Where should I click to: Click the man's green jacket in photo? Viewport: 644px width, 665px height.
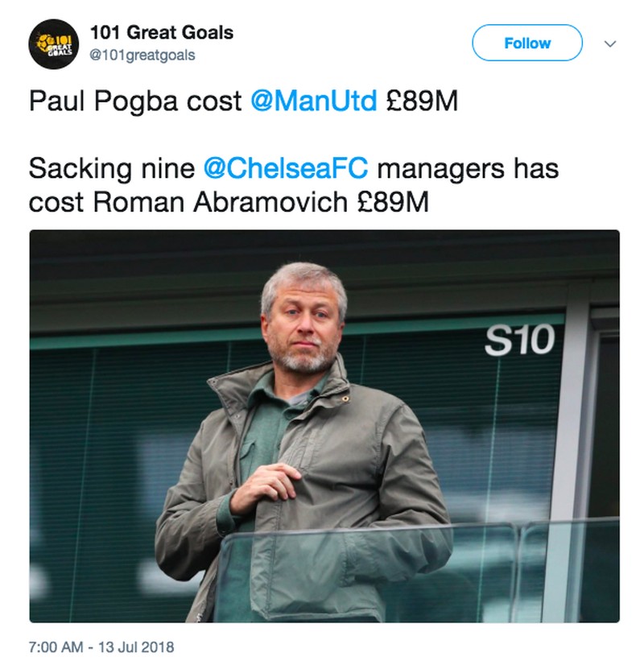pos(378,467)
